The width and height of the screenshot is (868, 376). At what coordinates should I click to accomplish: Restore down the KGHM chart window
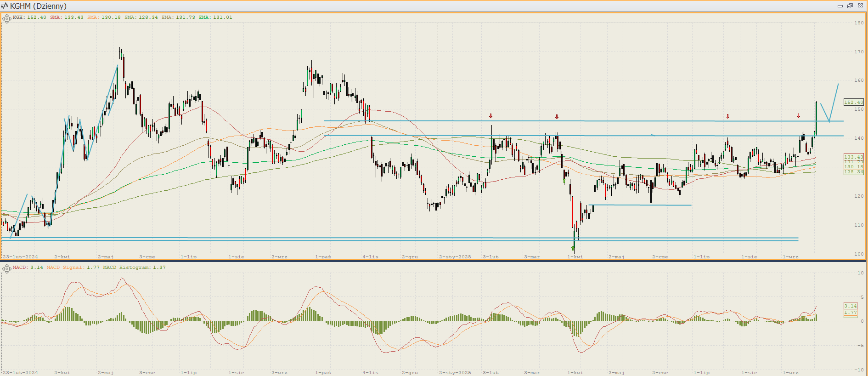click(850, 6)
